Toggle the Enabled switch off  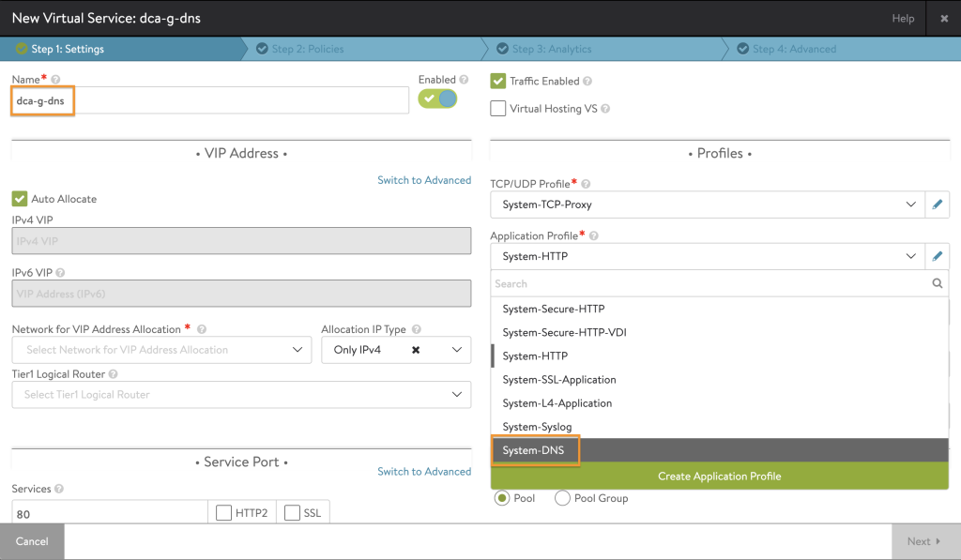437,98
